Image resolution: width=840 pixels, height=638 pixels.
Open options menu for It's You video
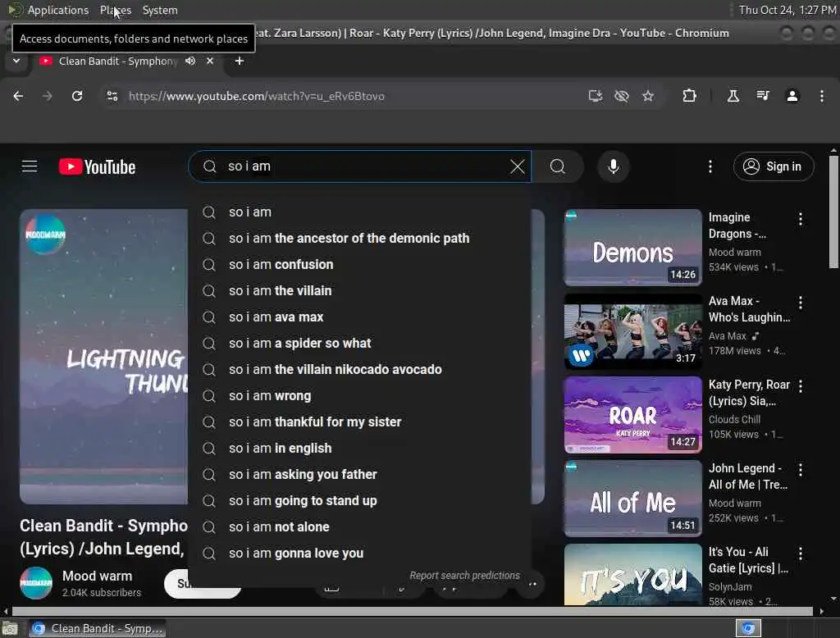(x=801, y=554)
